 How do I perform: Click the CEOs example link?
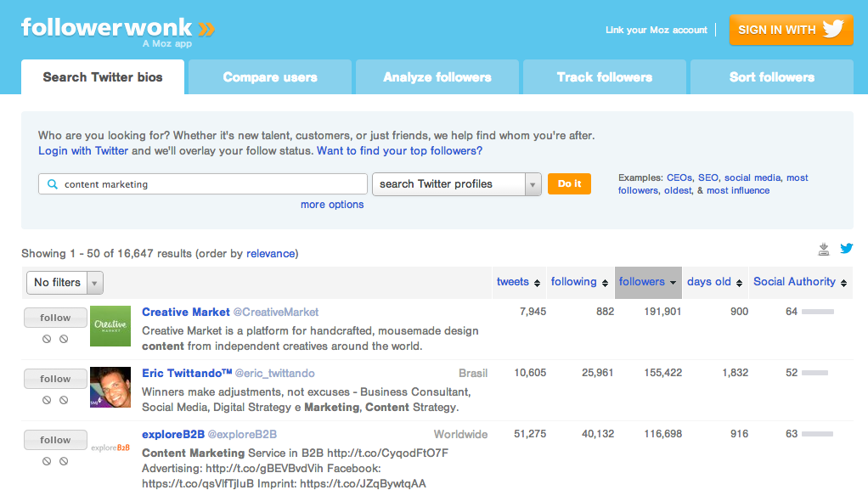pos(679,177)
